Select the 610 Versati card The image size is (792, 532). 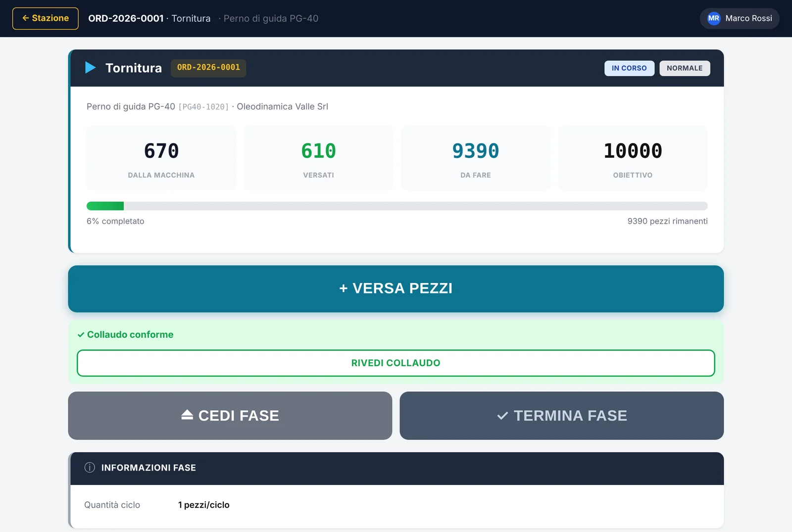319,158
